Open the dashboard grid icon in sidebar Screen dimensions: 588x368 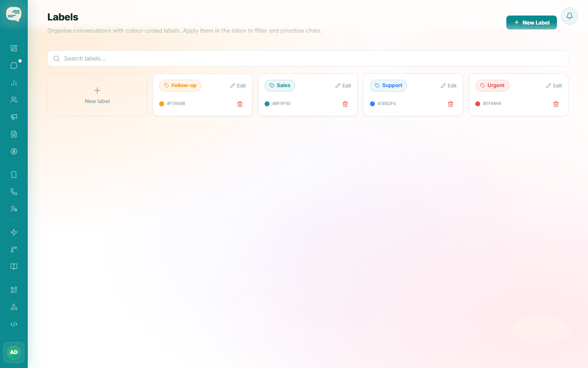(x=14, y=48)
